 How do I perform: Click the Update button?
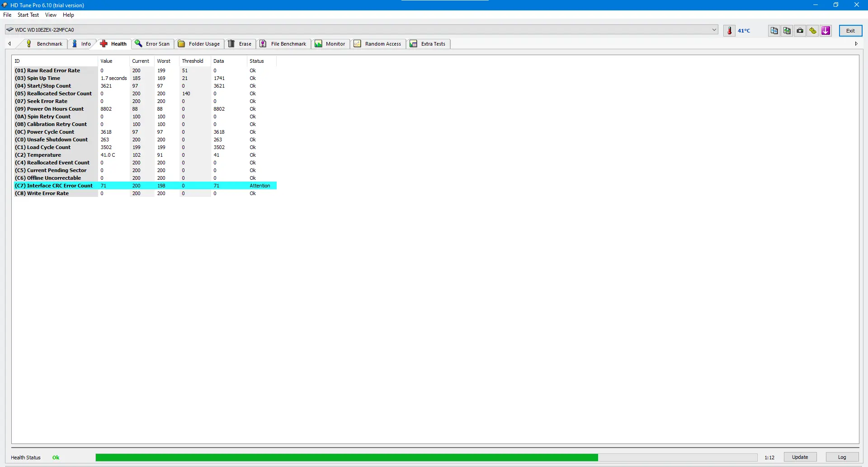click(800, 457)
